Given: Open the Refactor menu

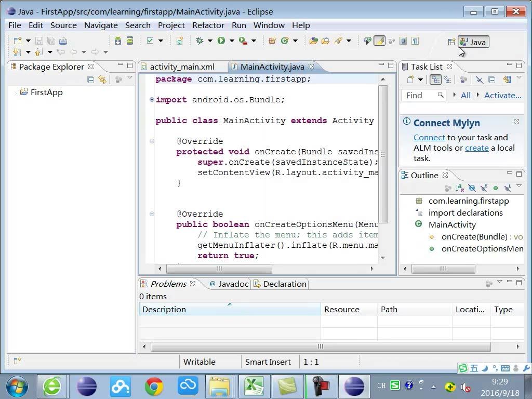Looking at the screenshot, I should pos(208,25).
